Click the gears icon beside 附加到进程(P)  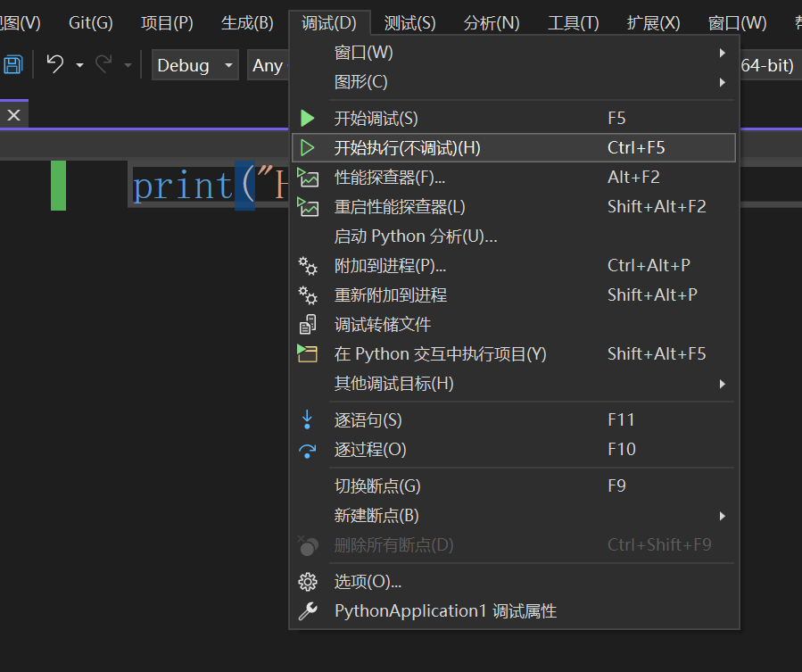[x=308, y=266]
